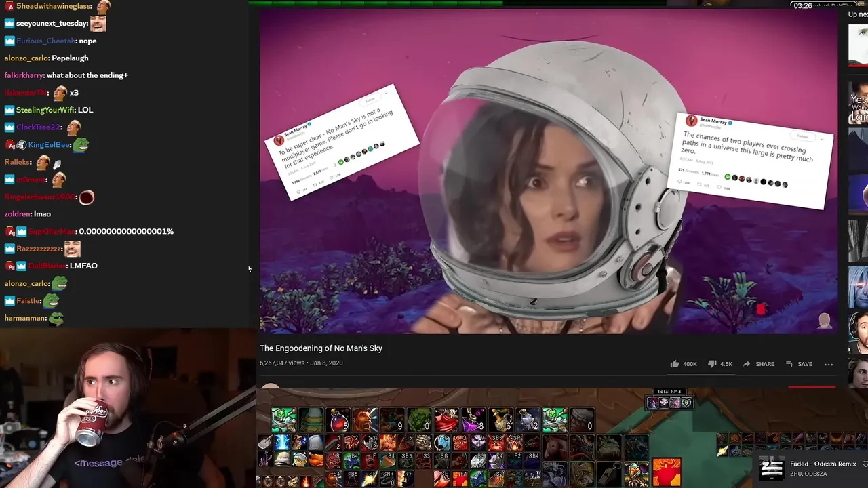This screenshot has width=868, height=488.
Task: Activate the large red phoenix ability icon
Action: (667, 472)
